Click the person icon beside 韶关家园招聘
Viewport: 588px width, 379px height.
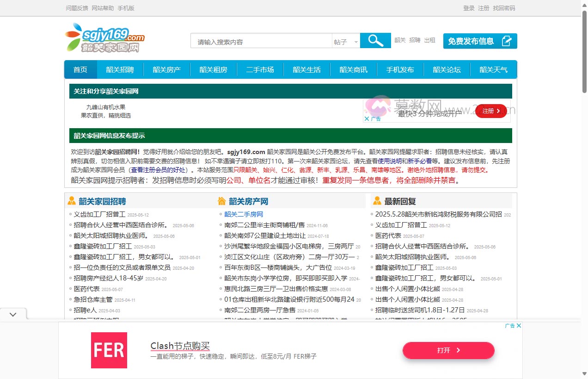tap(72, 200)
